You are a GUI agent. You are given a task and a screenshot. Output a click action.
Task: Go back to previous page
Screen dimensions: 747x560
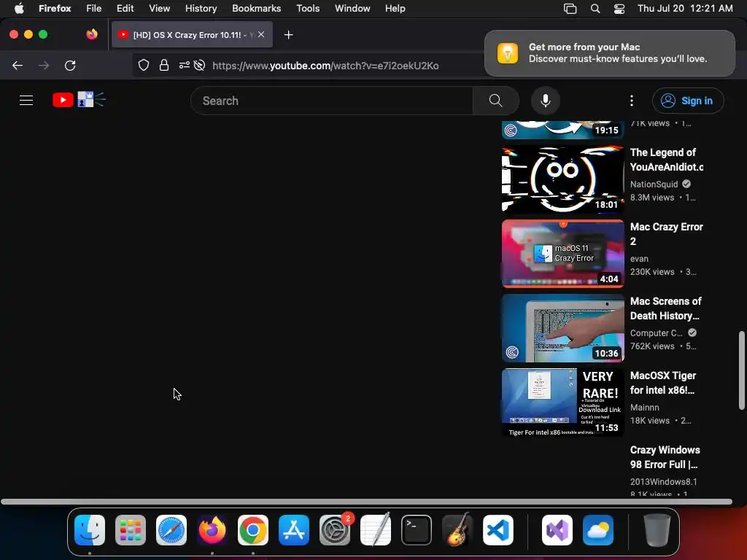(x=18, y=66)
